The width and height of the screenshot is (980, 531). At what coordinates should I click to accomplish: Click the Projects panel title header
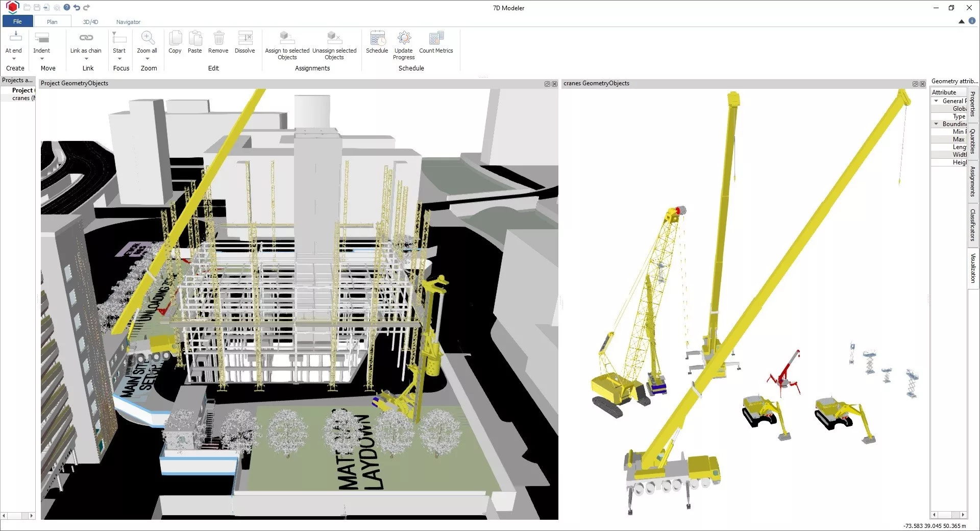[17, 80]
